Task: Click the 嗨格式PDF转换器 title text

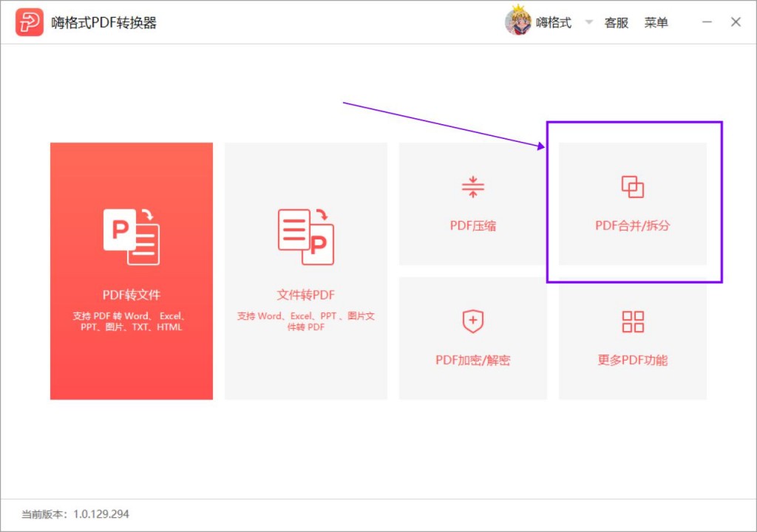Action: (103, 23)
